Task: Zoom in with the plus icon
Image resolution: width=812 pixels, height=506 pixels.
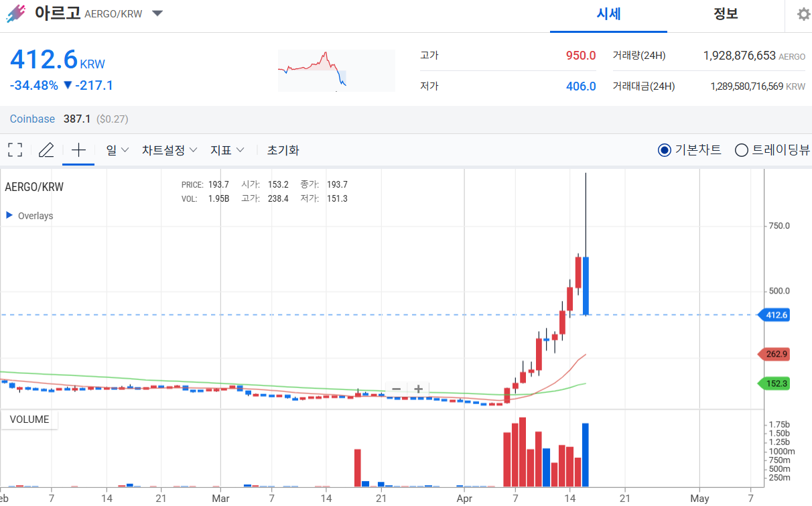Action: click(x=418, y=389)
